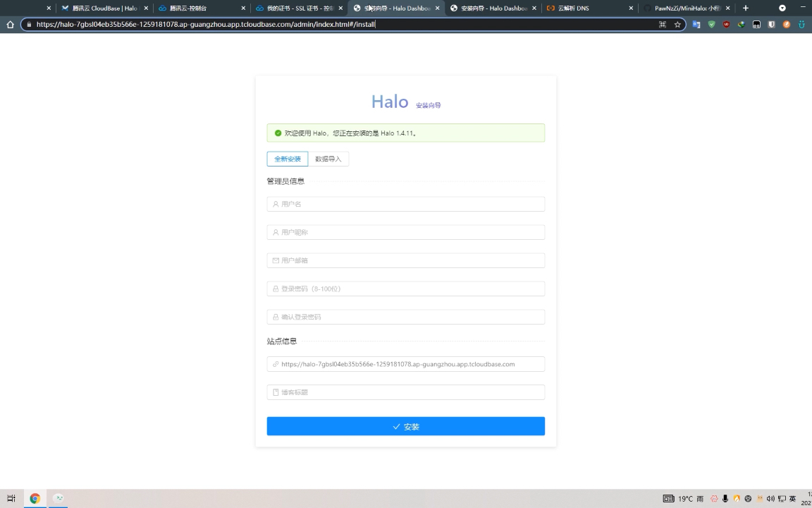Select the 全新安装 installation mode
Image resolution: width=812 pixels, height=508 pixels.
click(287, 159)
